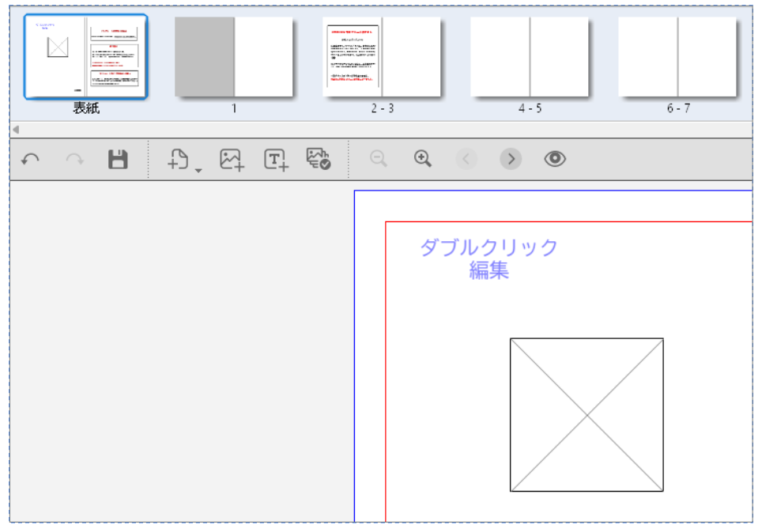Click the undo arrow icon
Viewport: 762px width, 532px height.
click(30, 160)
